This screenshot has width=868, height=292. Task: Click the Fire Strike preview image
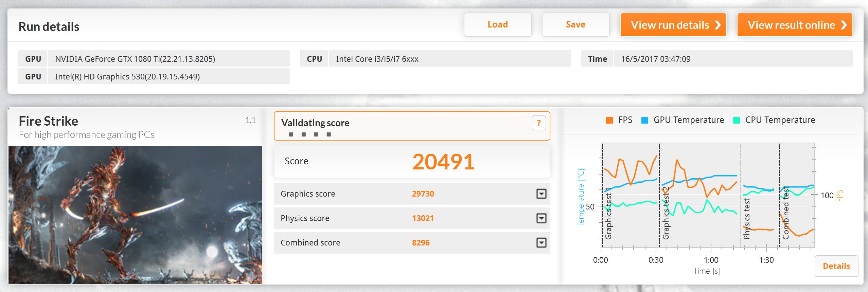point(135,215)
